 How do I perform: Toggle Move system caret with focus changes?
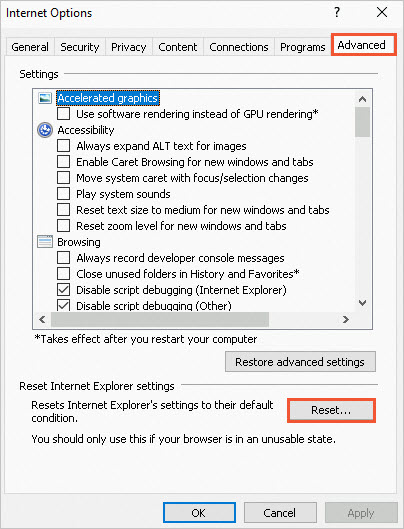pos(63,178)
